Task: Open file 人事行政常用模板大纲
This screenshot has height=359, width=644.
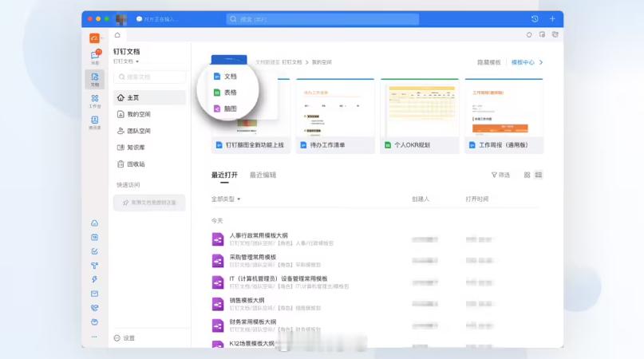Action: (259, 235)
